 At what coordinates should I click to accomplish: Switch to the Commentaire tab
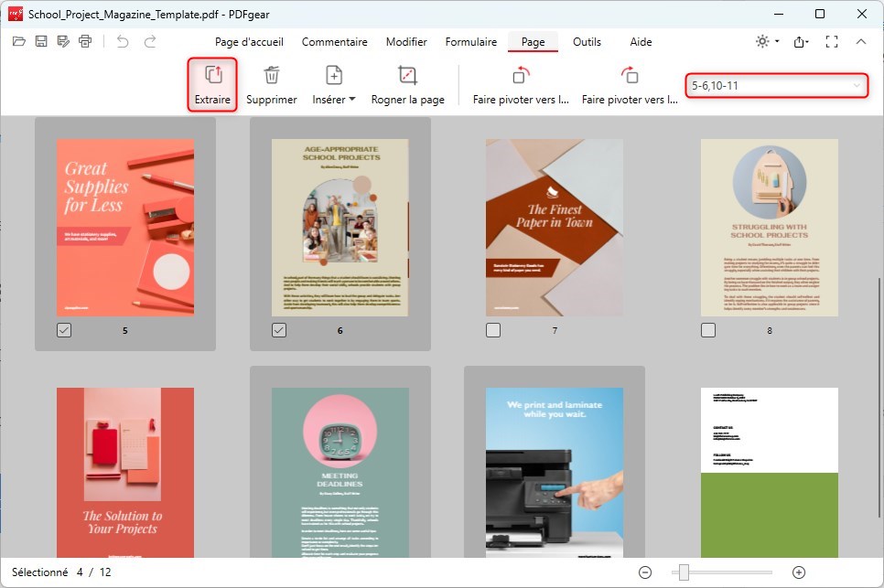point(335,42)
